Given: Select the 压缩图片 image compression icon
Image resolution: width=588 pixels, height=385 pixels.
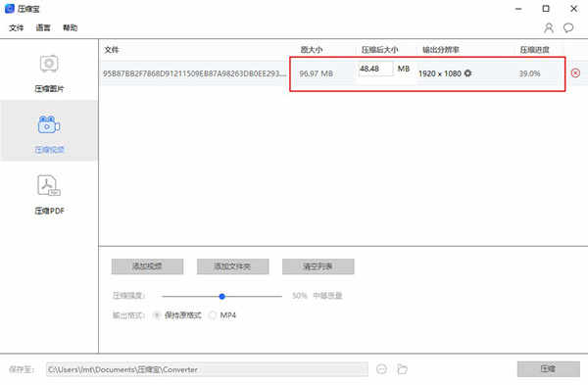Looking at the screenshot, I should [49, 64].
